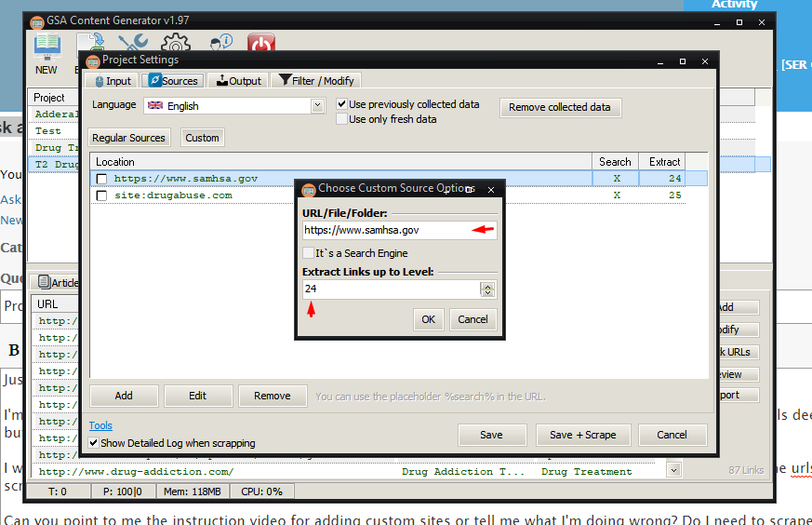Image resolution: width=812 pixels, height=525 pixels.
Task: Switch to the Sources tab
Action: [173, 81]
